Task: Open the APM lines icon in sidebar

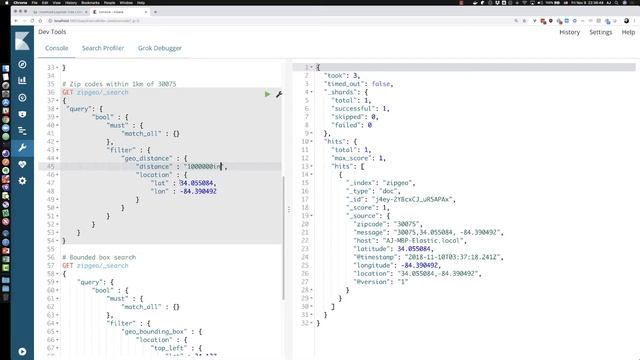Action: pos(22,131)
